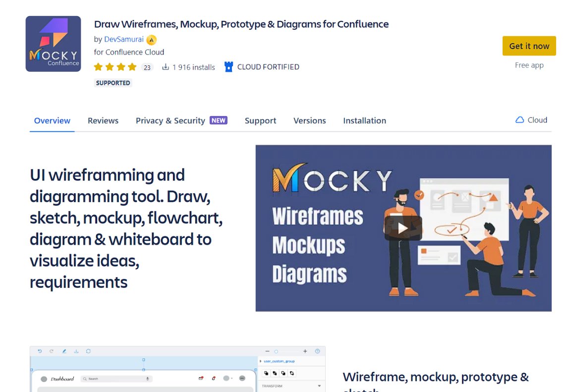The image size is (566, 392).
Task: Click the refresh sync icon in editor toolbar
Action: coord(88,351)
